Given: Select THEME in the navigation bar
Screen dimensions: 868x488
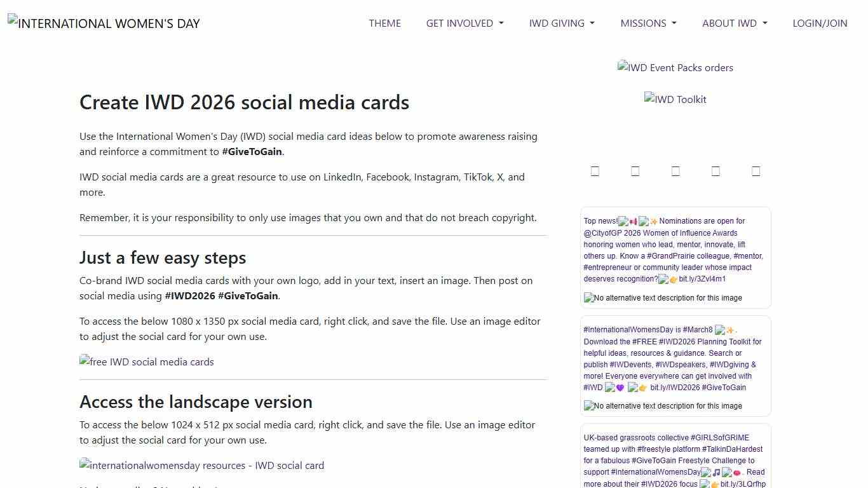Looking at the screenshot, I should 384,23.
